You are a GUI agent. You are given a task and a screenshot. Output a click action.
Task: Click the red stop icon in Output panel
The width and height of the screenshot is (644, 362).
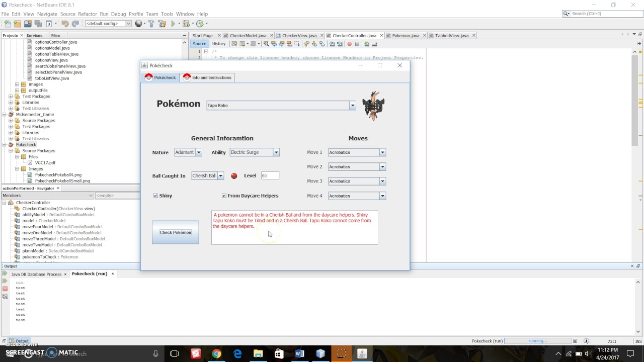(x=5, y=289)
